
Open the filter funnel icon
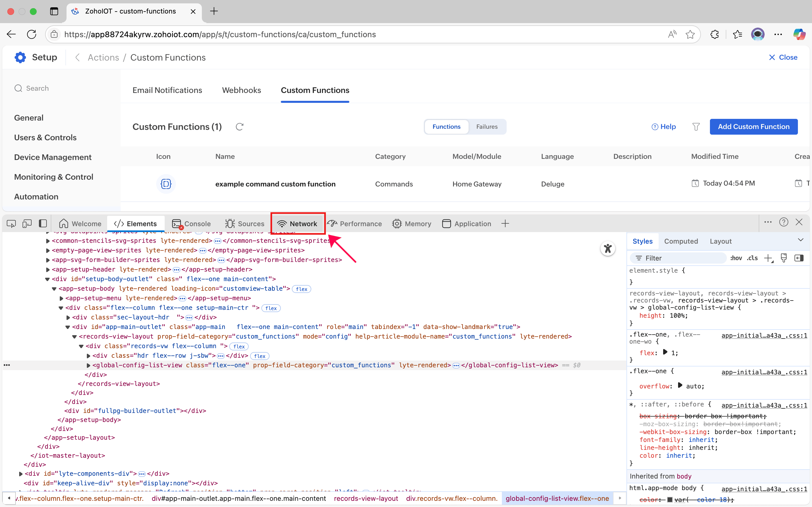point(696,127)
